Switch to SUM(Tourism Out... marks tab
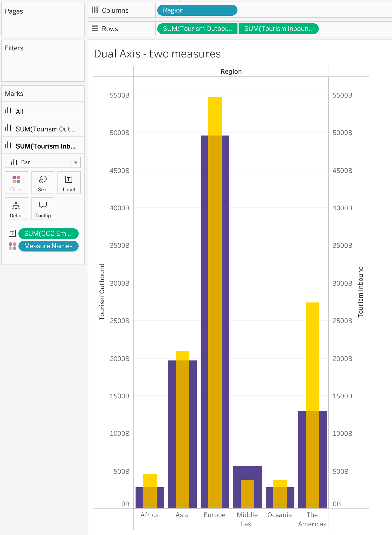This screenshot has height=535, width=392. [43, 128]
